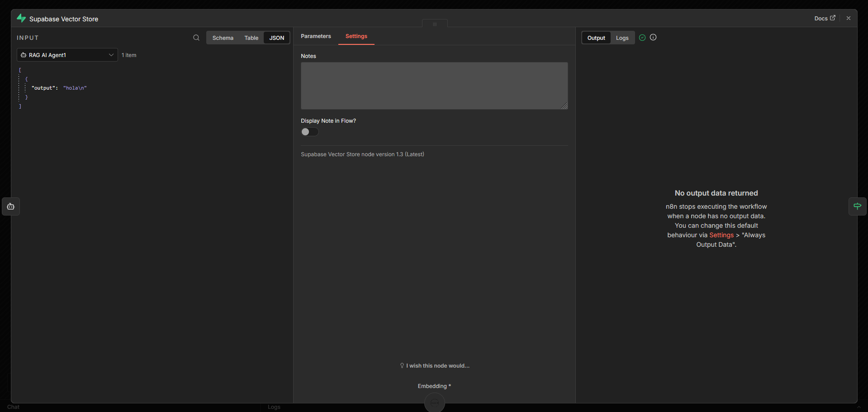Screen dimensions: 868x412
Task: Click the Supabase Vector Store title
Action: point(64,19)
